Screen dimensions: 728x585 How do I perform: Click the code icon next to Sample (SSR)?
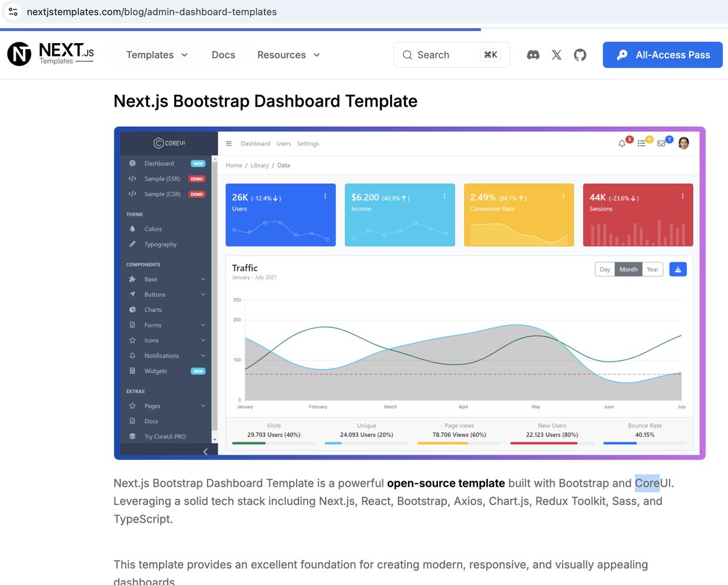[x=132, y=178]
